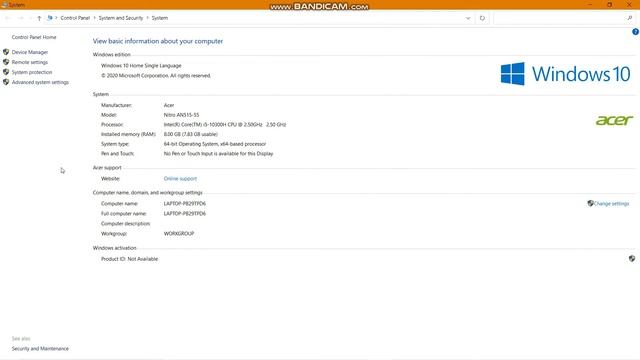Viewport: 640px width, 360px height.
Task: Expand the address bar history dropdown
Action: (x=468, y=18)
